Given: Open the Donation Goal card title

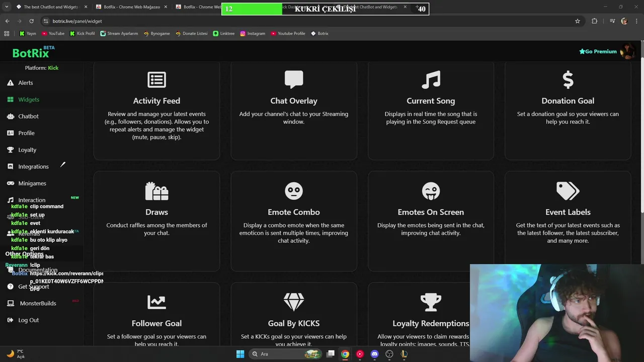Looking at the screenshot, I should pos(568,101).
